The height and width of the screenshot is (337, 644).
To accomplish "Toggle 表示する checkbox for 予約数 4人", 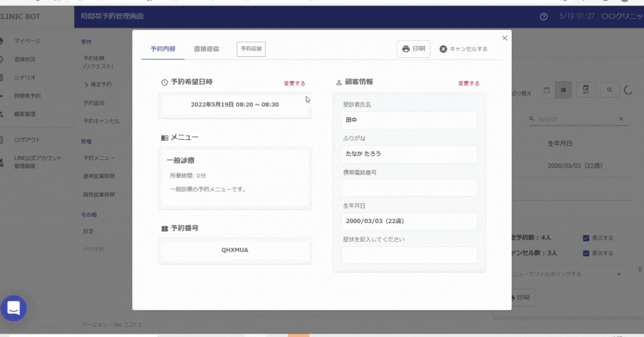I will point(586,238).
